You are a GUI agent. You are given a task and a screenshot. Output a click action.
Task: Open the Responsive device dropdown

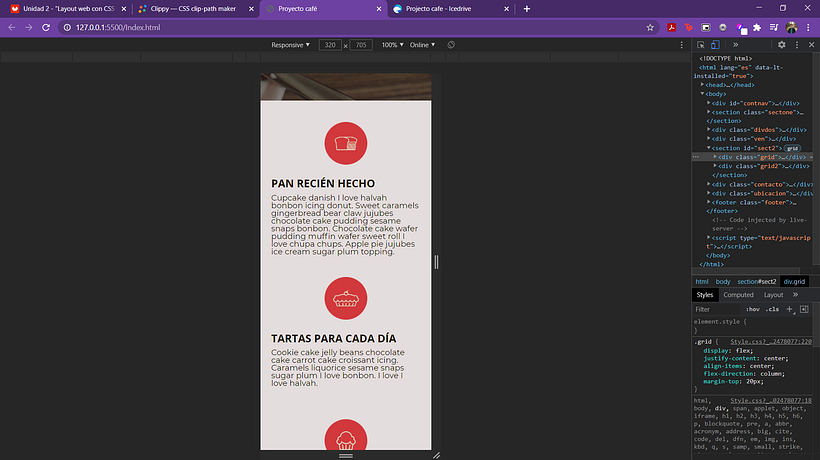290,45
